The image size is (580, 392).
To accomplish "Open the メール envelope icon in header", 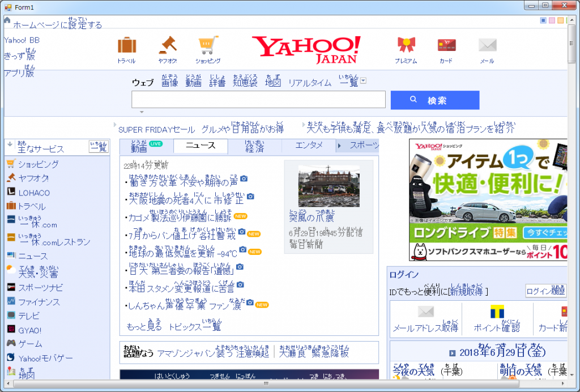I will [487, 45].
